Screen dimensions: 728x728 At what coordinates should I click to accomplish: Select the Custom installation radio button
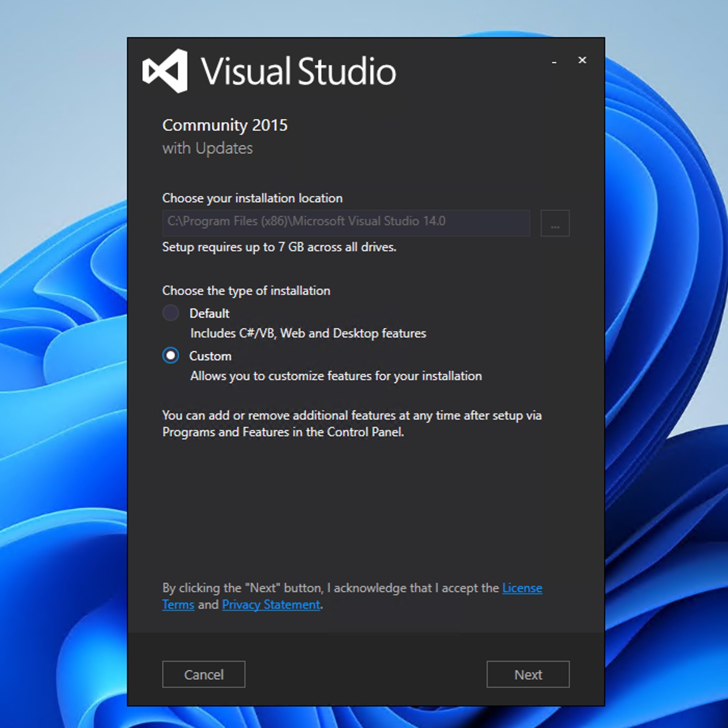(171, 356)
